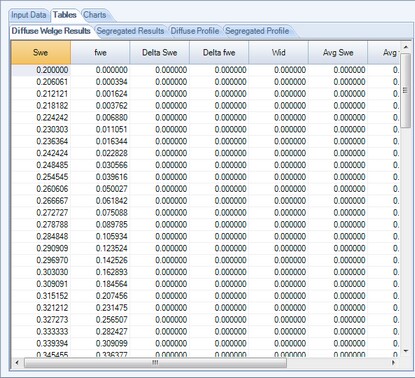Select fwe cell 0.256507
Image resolution: width=415 pixels, height=378 pixels.
[x=100, y=320]
